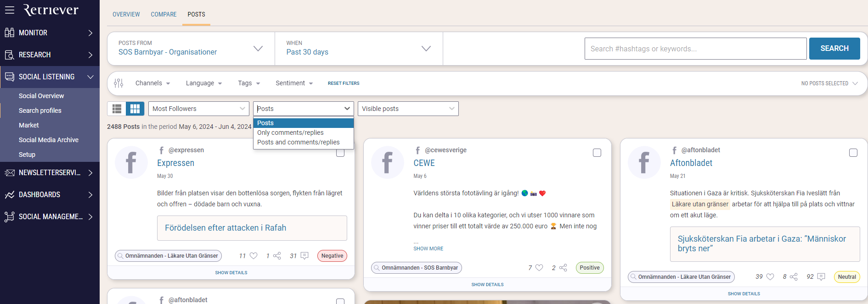Viewport: 868px width, 304px height.
Task: Show details for Expressen post
Action: 231,273
